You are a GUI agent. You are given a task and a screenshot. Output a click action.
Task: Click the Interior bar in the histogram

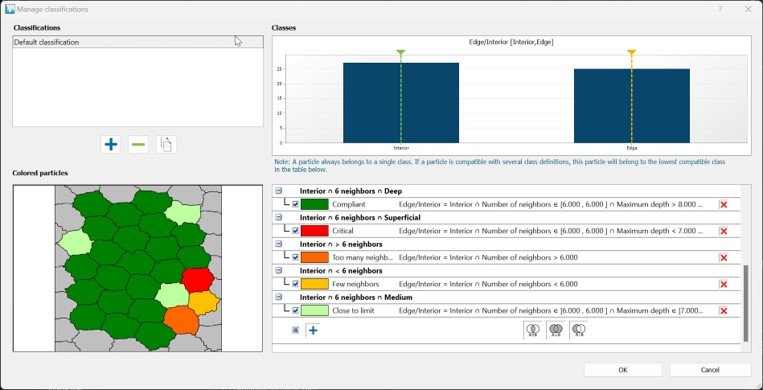[x=400, y=103]
